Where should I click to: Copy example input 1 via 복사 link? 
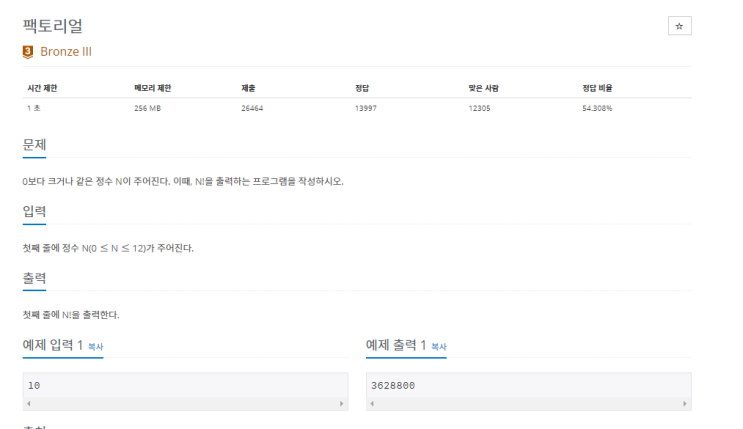click(x=96, y=347)
